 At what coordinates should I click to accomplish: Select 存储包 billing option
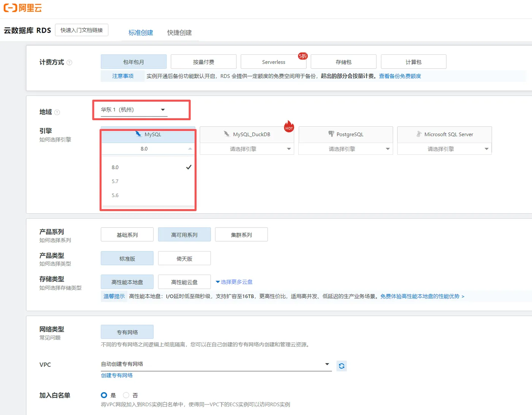(x=344, y=62)
